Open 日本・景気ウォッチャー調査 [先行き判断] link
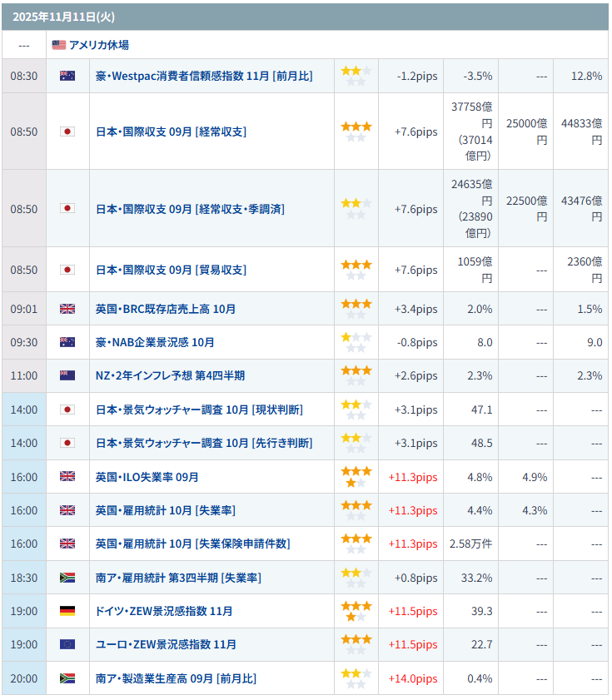The image size is (612, 700). click(204, 443)
